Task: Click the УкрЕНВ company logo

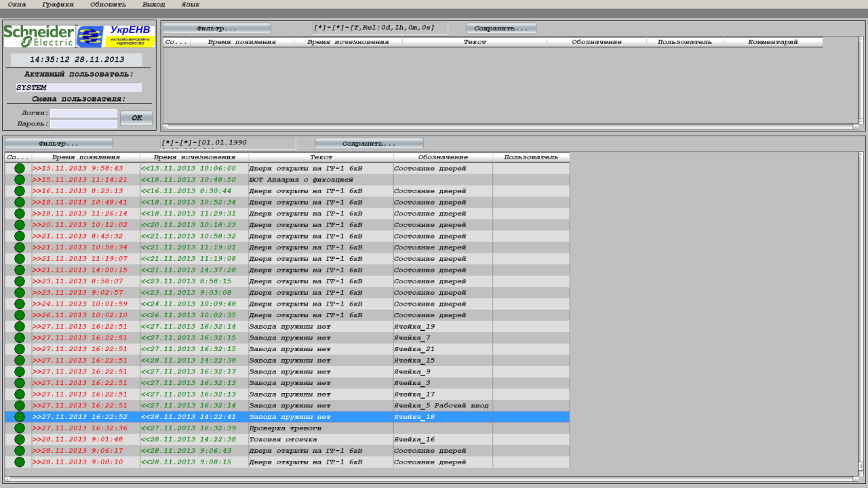Action: (116, 37)
